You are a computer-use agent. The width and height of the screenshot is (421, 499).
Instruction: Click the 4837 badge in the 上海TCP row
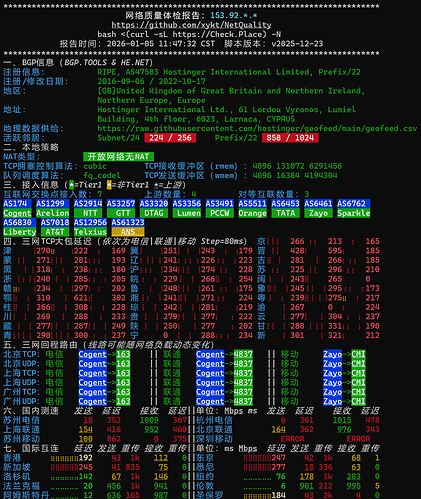243,373
